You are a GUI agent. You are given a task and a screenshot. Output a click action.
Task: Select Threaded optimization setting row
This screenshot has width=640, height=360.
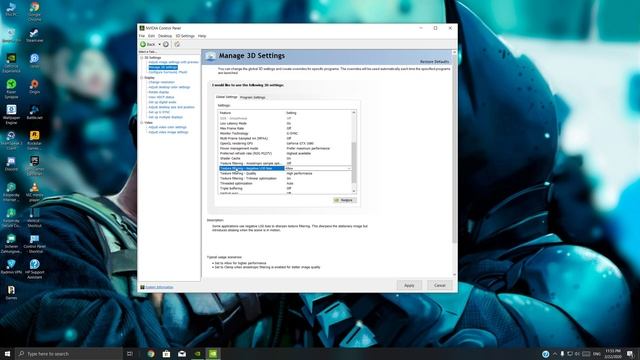[285, 183]
